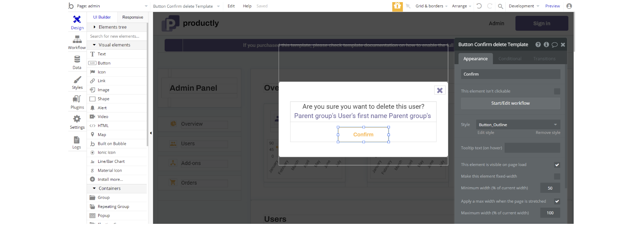Select the Popup container element
Viewport: 644px width, 227px height.
click(x=117, y=216)
